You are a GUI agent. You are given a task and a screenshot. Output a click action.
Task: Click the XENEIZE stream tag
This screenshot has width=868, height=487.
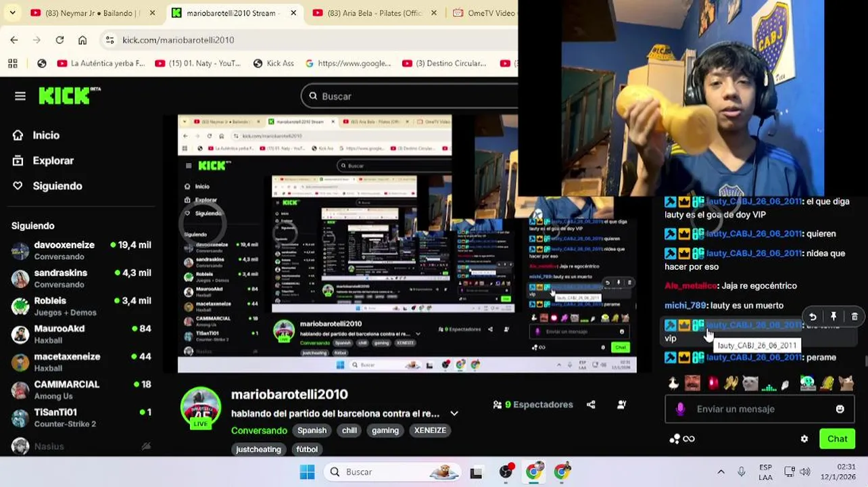tap(430, 430)
